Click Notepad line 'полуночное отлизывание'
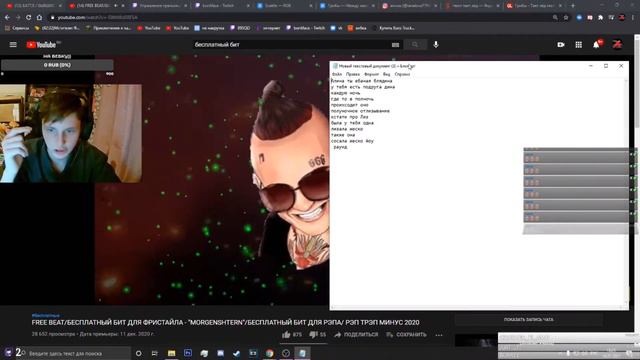The image size is (640, 360). click(x=360, y=111)
